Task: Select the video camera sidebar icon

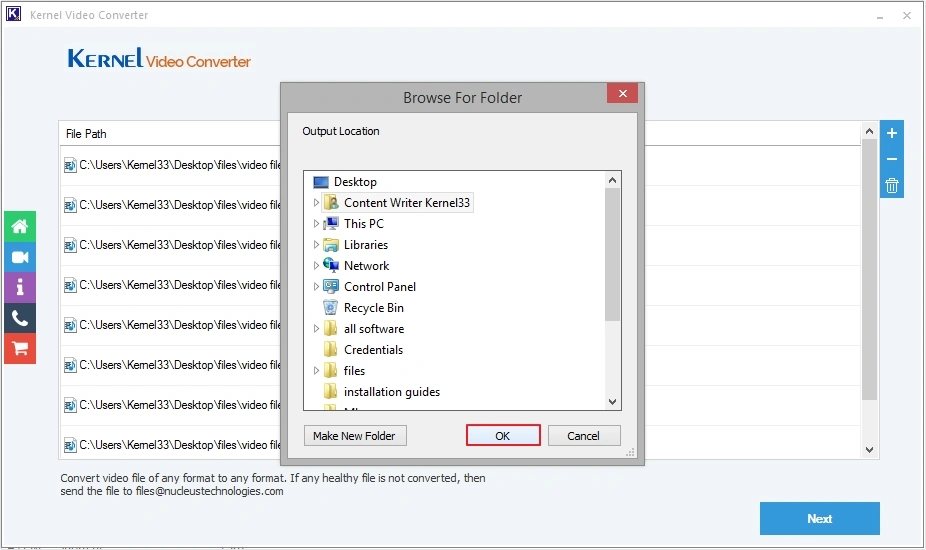Action: point(19,257)
